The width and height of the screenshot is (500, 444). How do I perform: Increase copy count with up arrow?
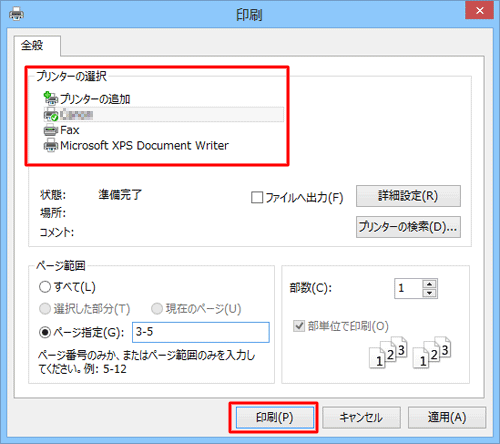430,284
